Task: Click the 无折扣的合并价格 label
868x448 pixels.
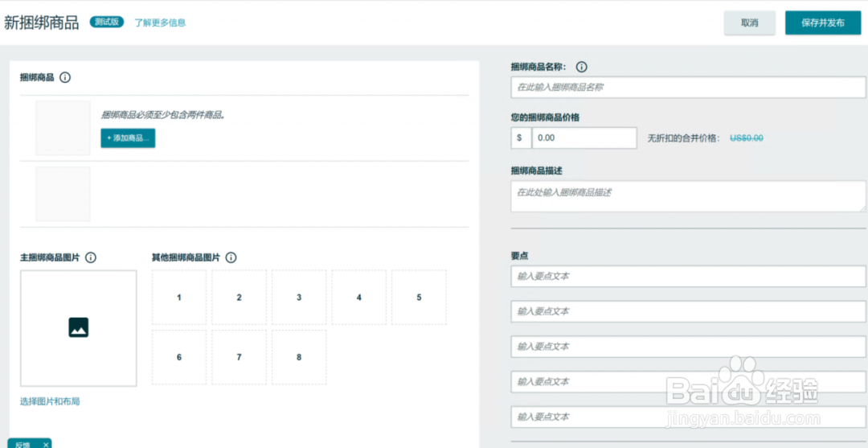Action: [x=684, y=138]
